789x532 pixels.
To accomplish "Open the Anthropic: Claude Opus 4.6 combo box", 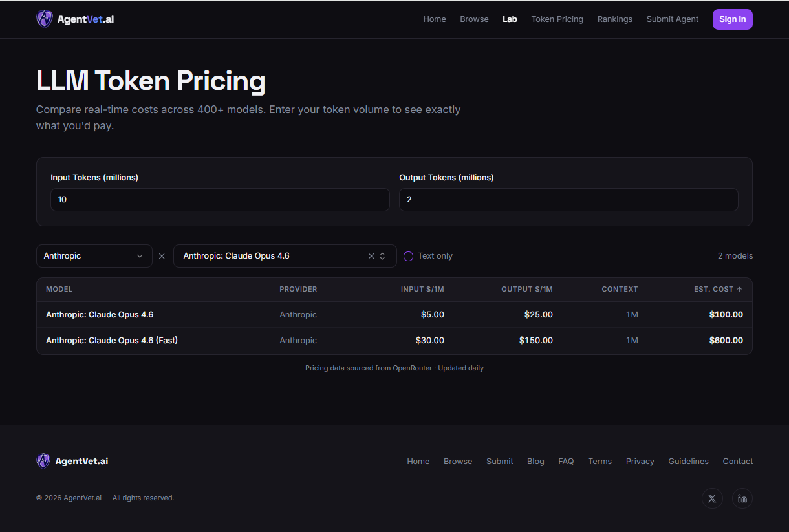I will [285, 256].
